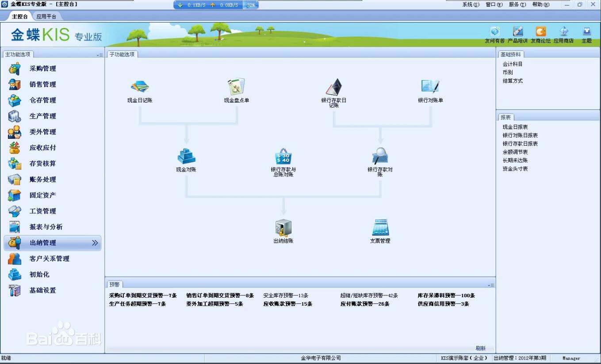
Task: Open the 主功能选项 panel dropdown arrow
Action: (x=100, y=55)
